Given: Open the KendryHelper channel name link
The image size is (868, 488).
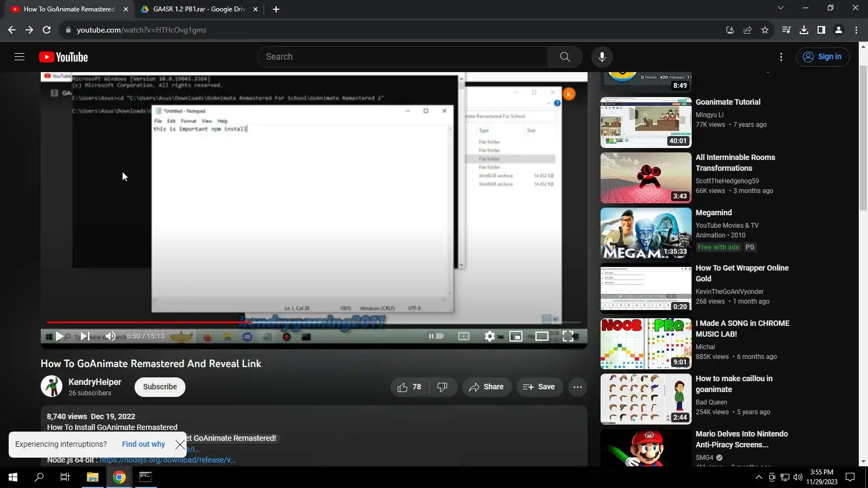Looking at the screenshot, I should click(x=95, y=382).
